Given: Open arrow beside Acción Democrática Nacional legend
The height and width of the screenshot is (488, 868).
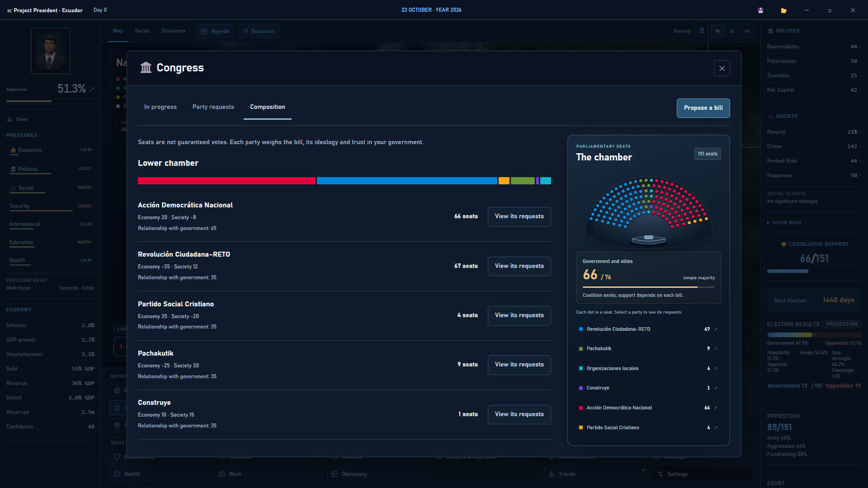Looking at the screenshot, I should [716, 408].
